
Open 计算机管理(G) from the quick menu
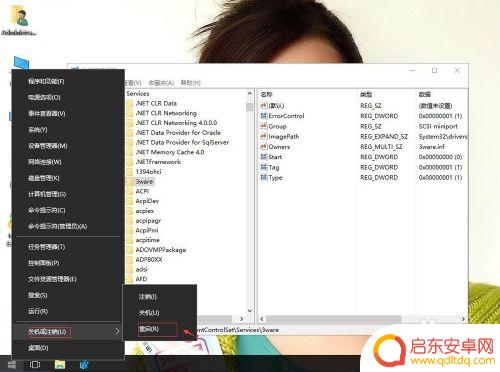pyautogui.click(x=68, y=194)
